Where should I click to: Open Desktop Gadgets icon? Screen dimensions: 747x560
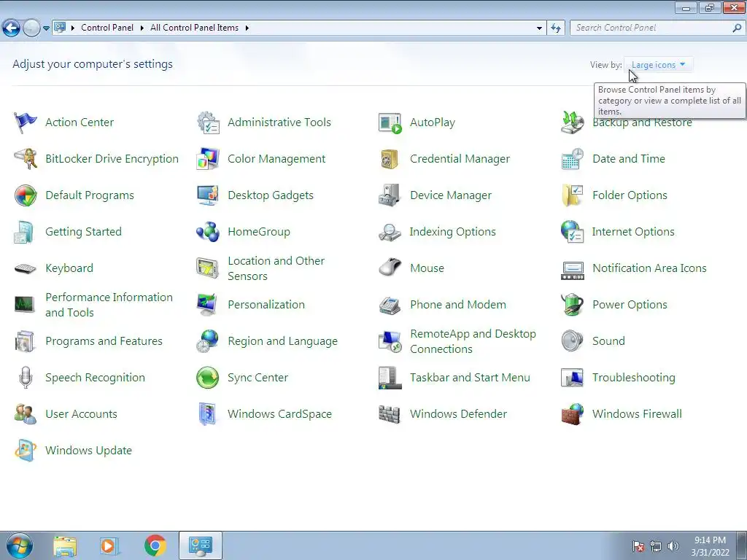click(208, 195)
